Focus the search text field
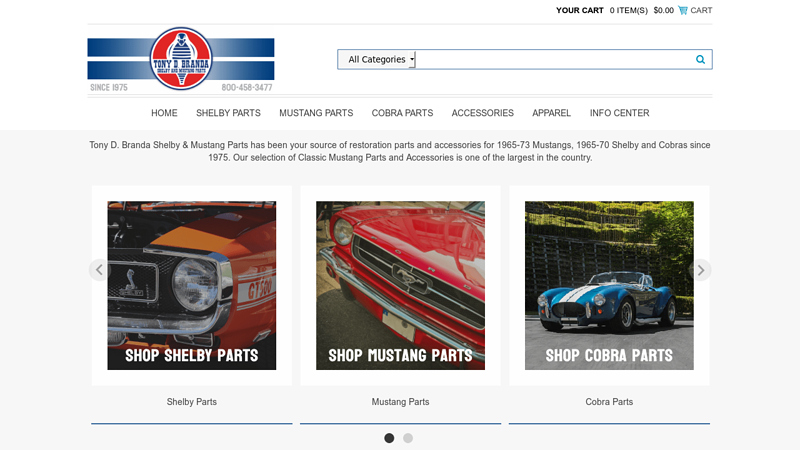The width and height of the screenshot is (800, 450). point(554,60)
